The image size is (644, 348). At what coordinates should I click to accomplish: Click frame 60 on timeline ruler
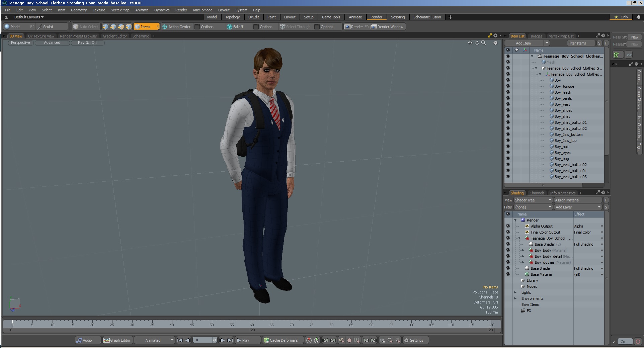[x=252, y=324]
